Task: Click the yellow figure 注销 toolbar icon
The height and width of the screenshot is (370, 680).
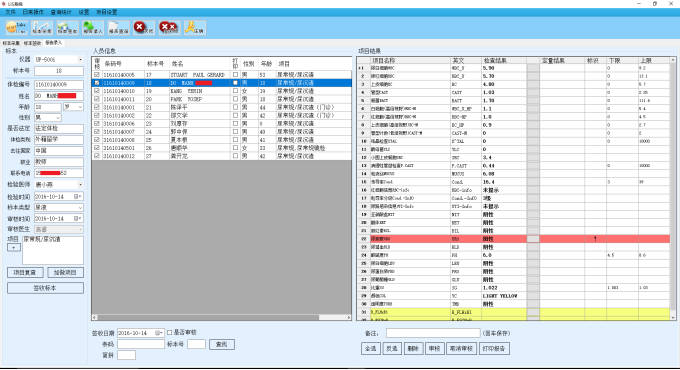Action: [194, 28]
